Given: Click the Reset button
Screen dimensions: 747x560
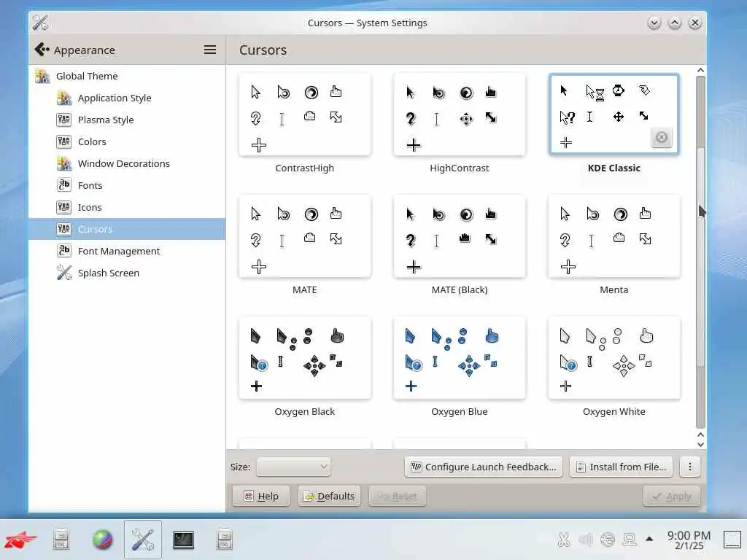Looking at the screenshot, I should point(398,496).
